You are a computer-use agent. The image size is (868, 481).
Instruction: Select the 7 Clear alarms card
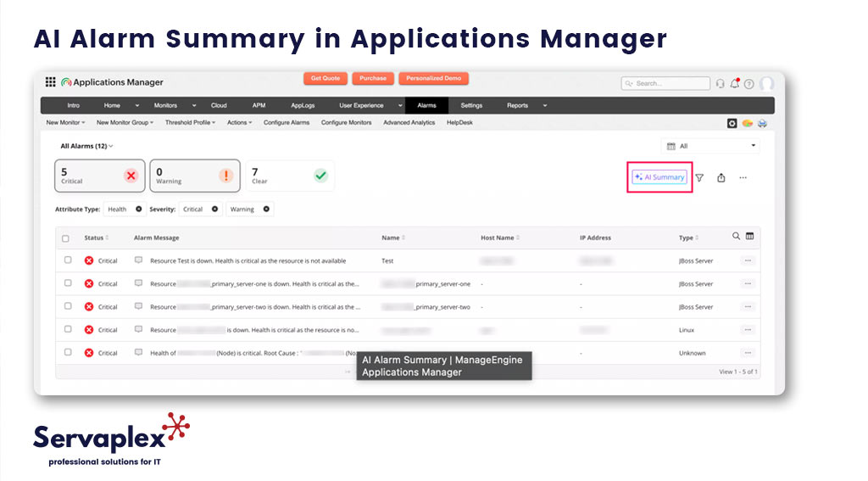click(x=290, y=176)
